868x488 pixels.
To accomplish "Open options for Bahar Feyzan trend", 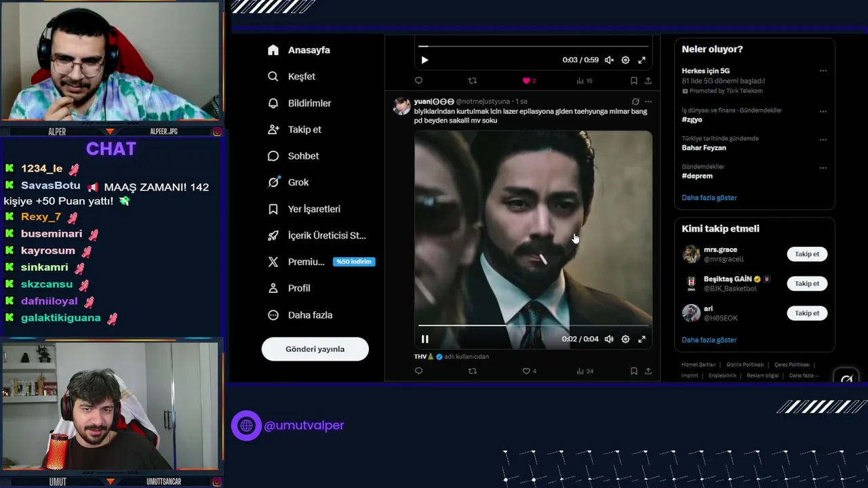I will 823,140.
